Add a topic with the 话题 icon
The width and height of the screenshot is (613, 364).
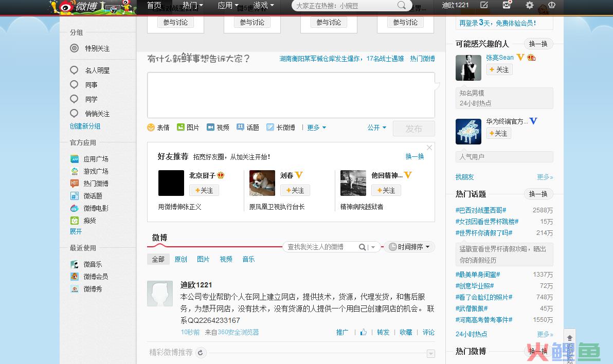point(241,127)
